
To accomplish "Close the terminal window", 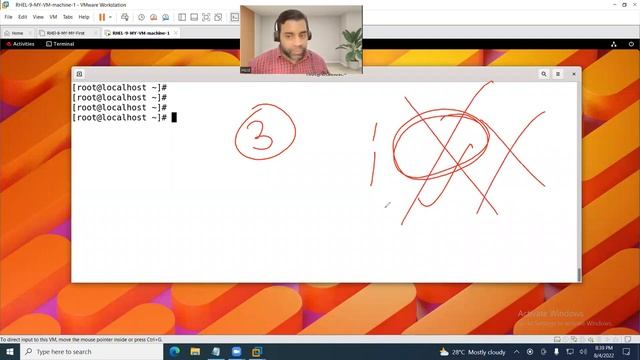I will pyautogui.click(x=573, y=74).
